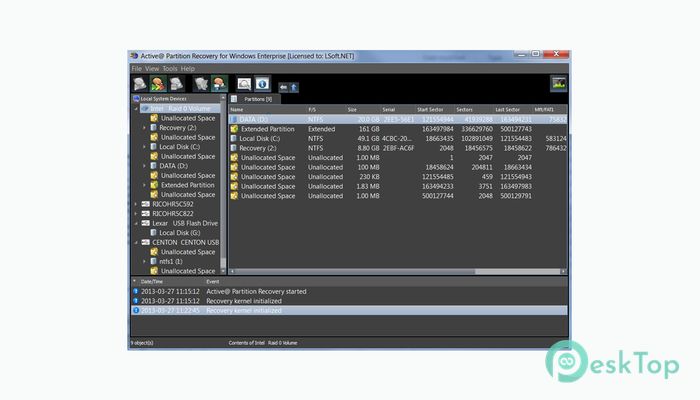Expand the RICOHR5C822 device node
The width and height of the screenshot is (700, 400).
pos(136,213)
